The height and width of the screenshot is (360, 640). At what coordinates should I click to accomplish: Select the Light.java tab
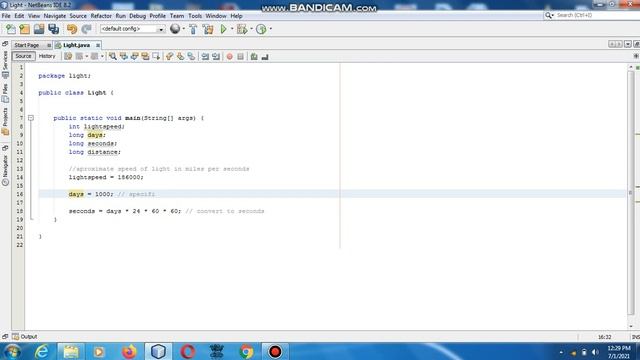click(x=76, y=45)
